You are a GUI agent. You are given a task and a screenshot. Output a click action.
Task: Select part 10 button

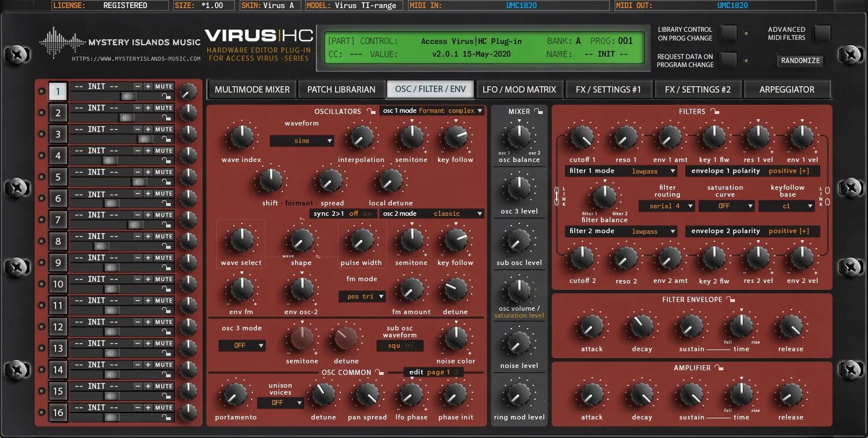pyautogui.click(x=58, y=284)
